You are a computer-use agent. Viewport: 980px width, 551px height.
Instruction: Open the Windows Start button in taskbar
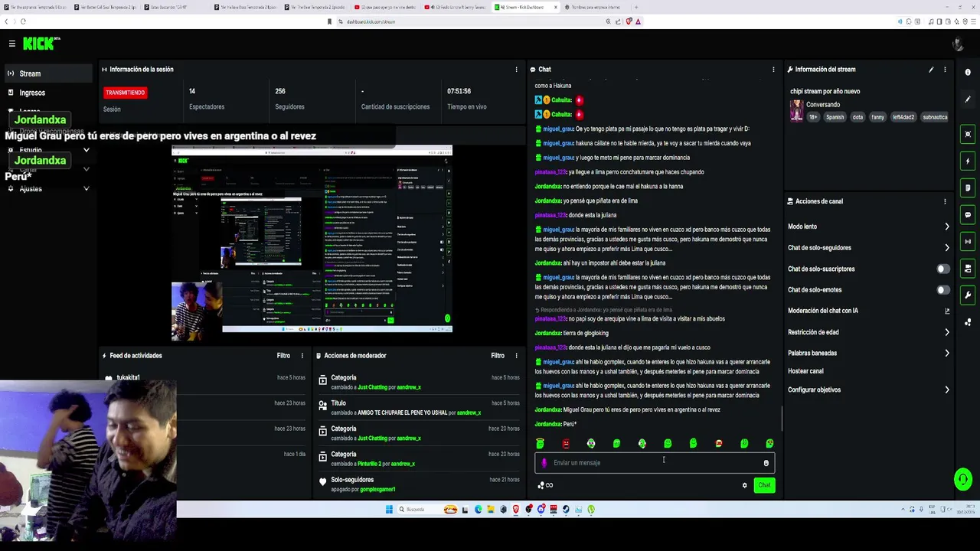389,510
